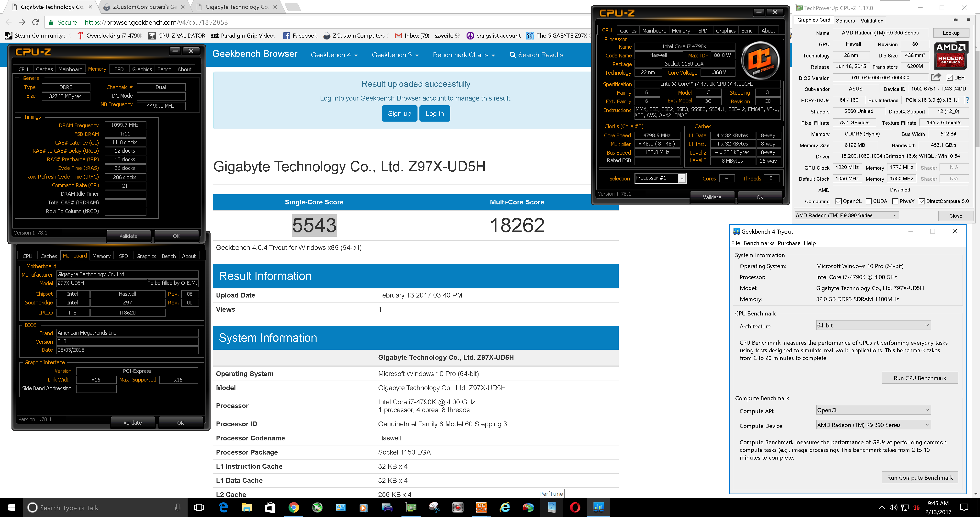This screenshot has height=517, width=980.
Task: Open the Help menu in Geekbench 4 Tryout
Action: [810, 243]
